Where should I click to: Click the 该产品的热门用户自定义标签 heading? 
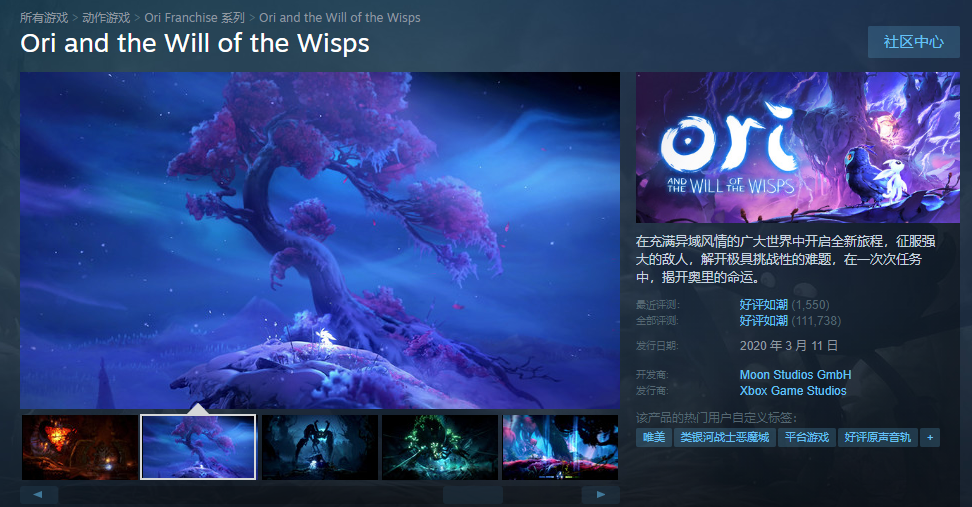717,418
